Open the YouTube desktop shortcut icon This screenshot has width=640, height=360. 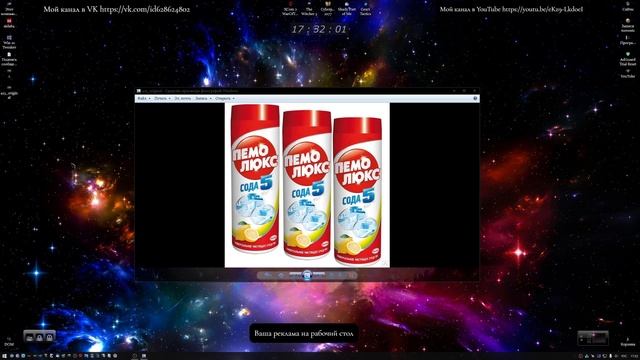click(x=628, y=73)
